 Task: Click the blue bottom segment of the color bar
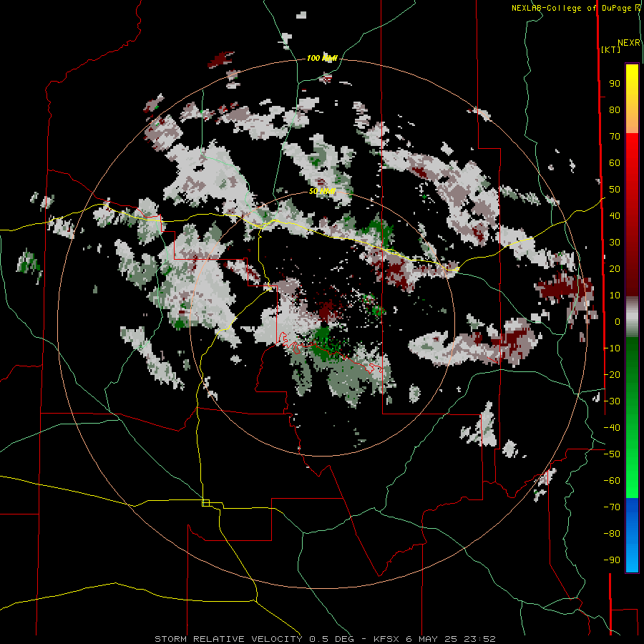point(632,535)
